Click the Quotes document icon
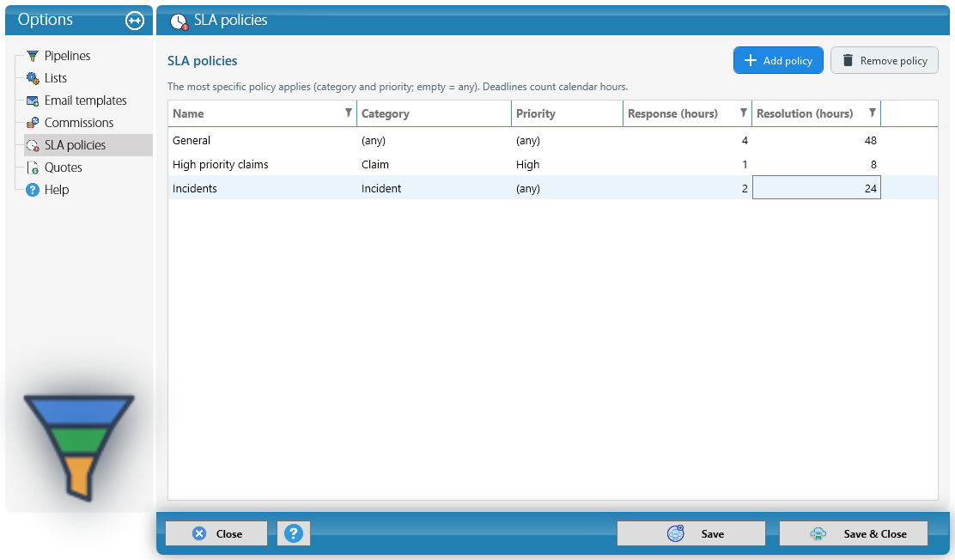The height and width of the screenshot is (560, 955). pos(33,167)
